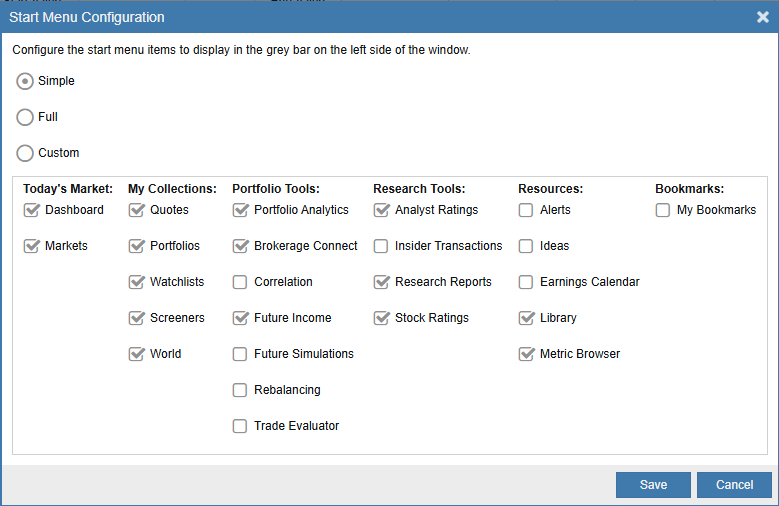Select the Full radio option
Screen dimensions: 779x506
[25, 117]
